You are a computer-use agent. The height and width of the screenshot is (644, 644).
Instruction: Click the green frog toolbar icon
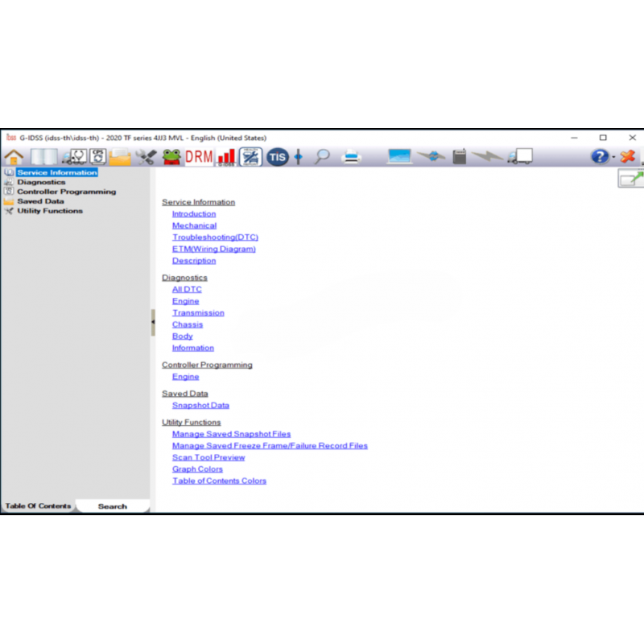coord(171,157)
